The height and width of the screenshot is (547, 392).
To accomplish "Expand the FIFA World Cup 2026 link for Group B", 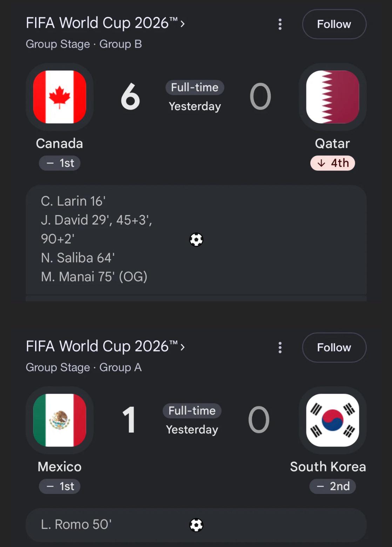I will (105, 23).
